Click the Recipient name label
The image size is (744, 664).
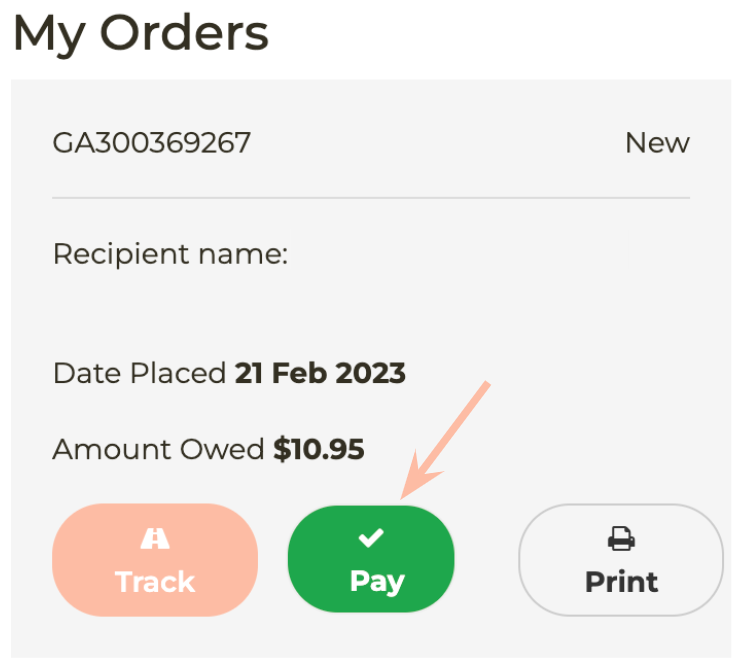(x=170, y=254)
